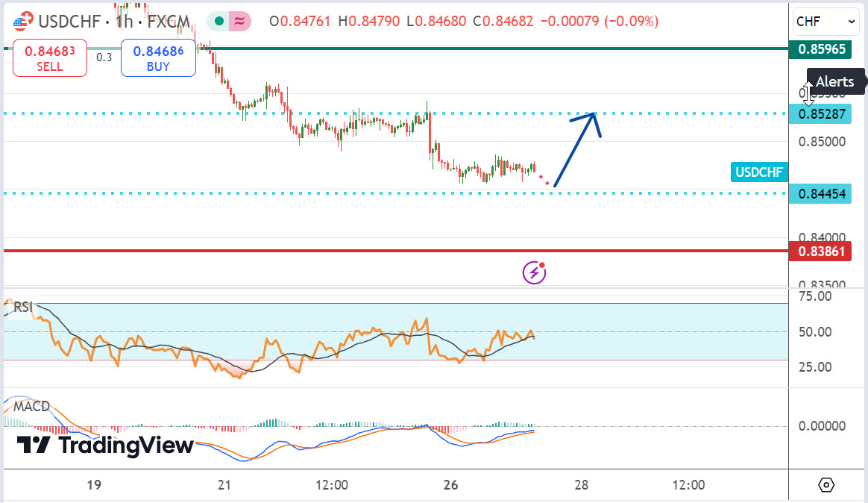Select the RSI indicator label
The height and width of the screenshot is (503, 868).
[23, 306]
